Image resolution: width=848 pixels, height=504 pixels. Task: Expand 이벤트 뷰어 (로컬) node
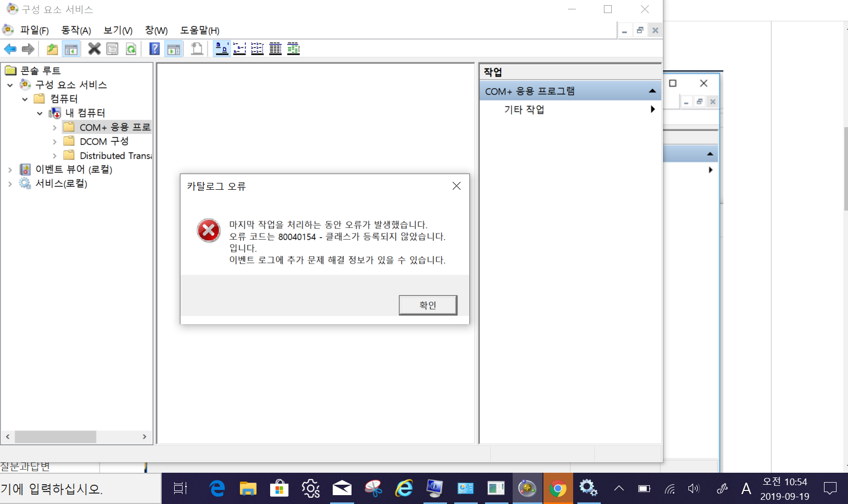[10, 170]
